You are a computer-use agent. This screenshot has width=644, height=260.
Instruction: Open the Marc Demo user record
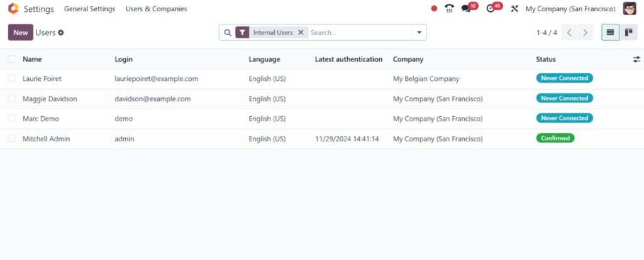(x=41, y=119)
